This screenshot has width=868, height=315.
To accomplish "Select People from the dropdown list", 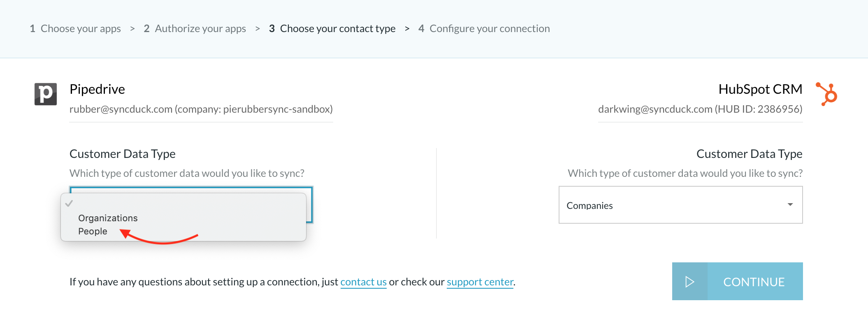I will tap(93, 231).
